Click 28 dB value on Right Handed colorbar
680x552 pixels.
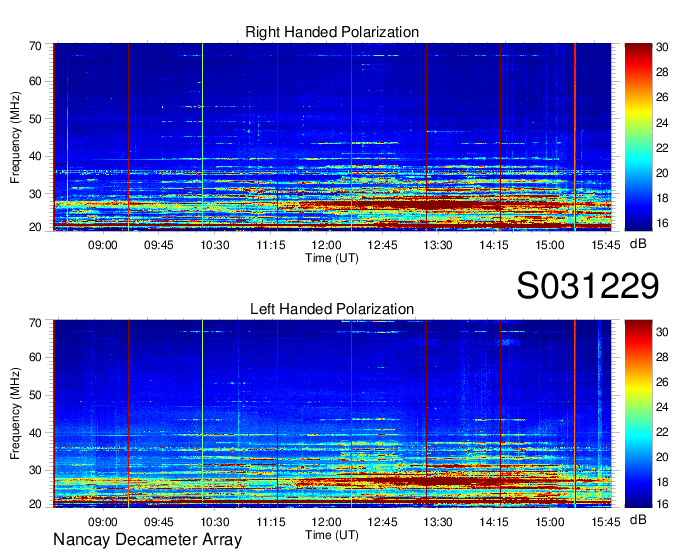662,72
